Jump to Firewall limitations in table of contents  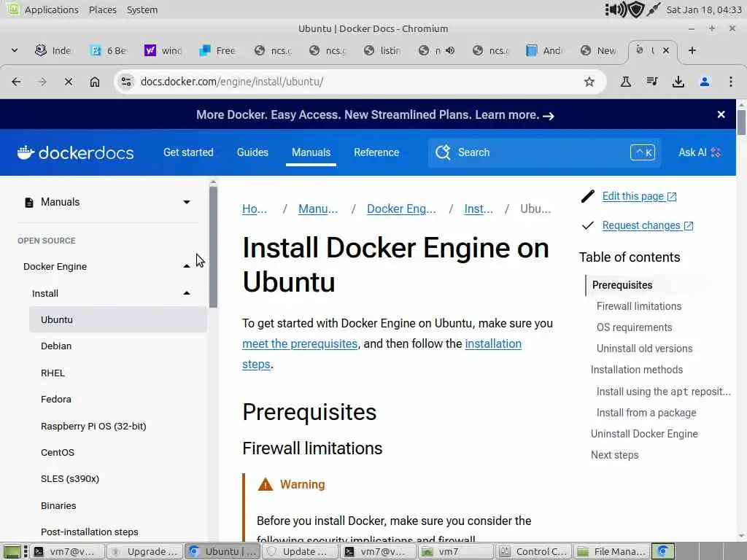tap(639, 306)
